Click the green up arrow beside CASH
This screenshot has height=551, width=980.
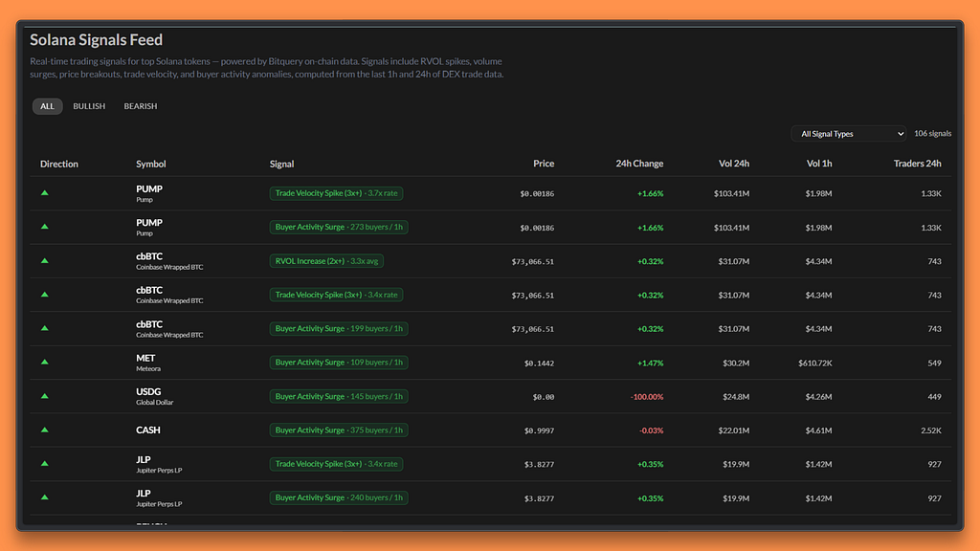coord(44,430)
